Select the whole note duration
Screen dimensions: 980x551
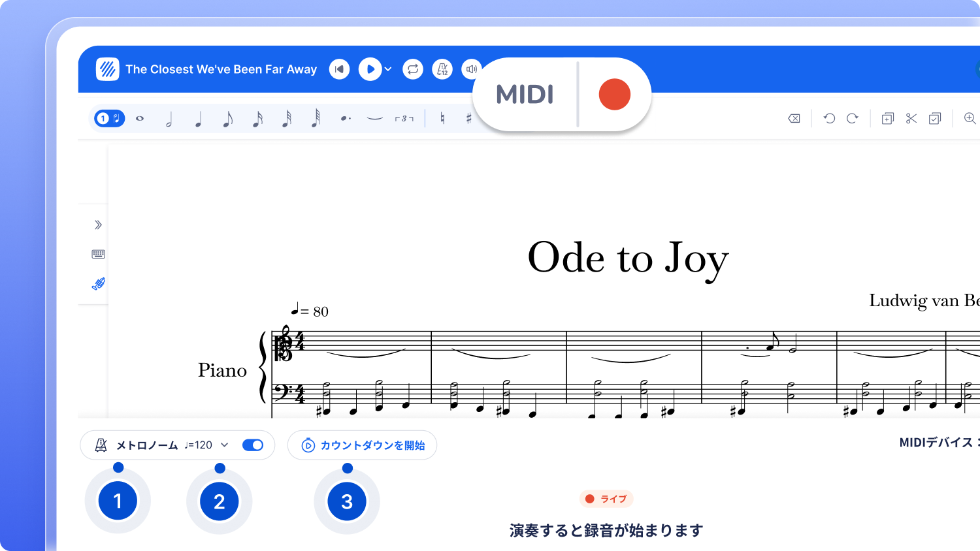[140, 119]
